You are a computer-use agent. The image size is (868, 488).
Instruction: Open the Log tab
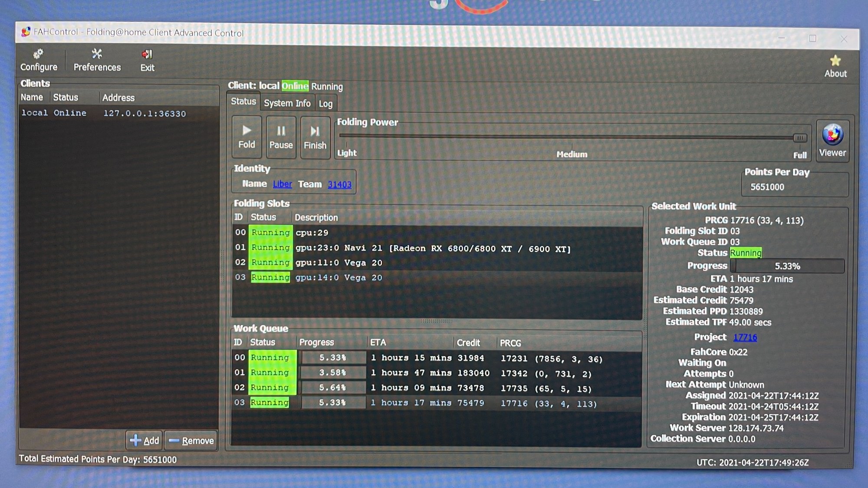pyautogui.click(x=325, y=104)
